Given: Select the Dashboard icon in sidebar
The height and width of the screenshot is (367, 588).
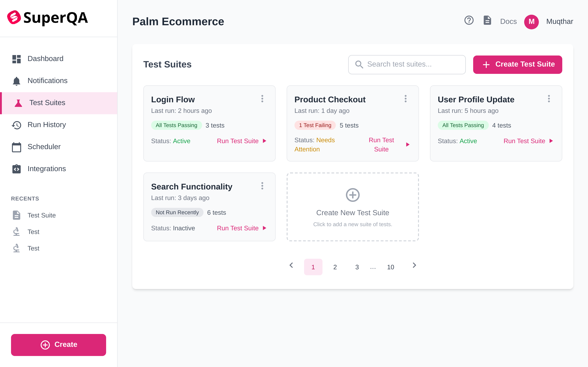Looking at the screenshot, I should 16,58.
